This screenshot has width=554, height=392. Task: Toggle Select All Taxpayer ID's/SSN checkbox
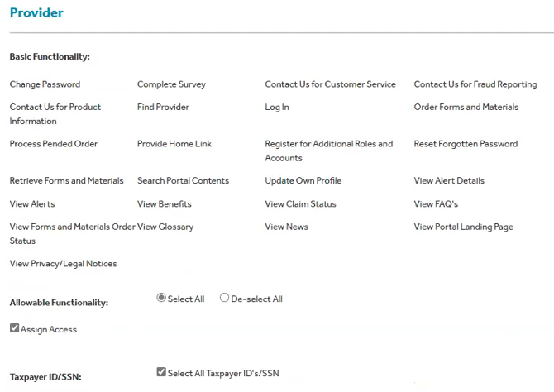pyautogui.click(x=161, y=373)
